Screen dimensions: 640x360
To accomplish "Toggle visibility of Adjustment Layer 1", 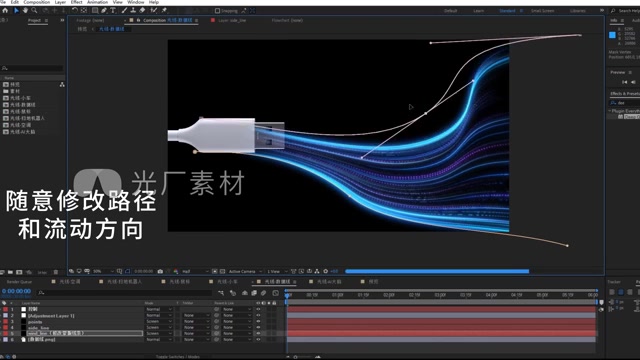I will (x=258, y=316).
